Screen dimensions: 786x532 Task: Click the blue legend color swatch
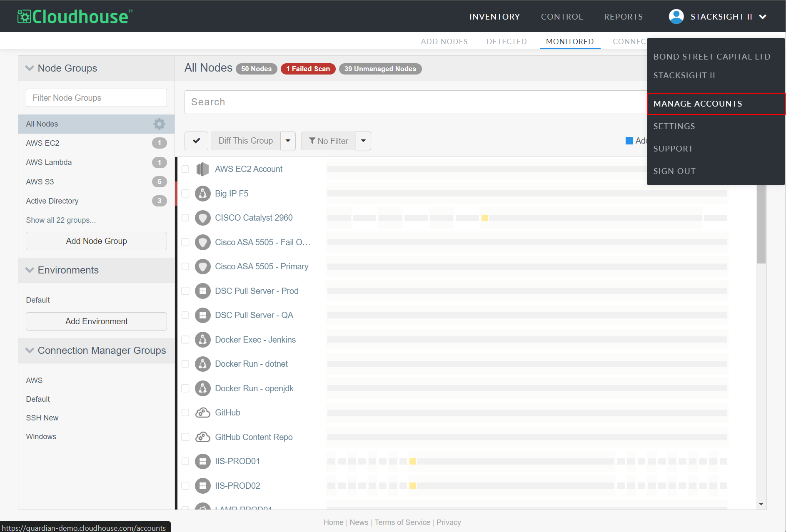pyautogui.click(x=629, y=141)
